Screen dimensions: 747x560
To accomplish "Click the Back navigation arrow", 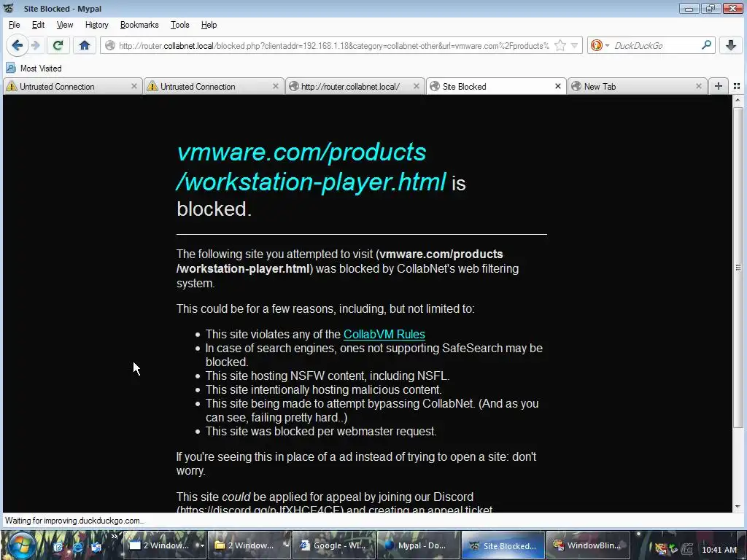I will [18, 45].
